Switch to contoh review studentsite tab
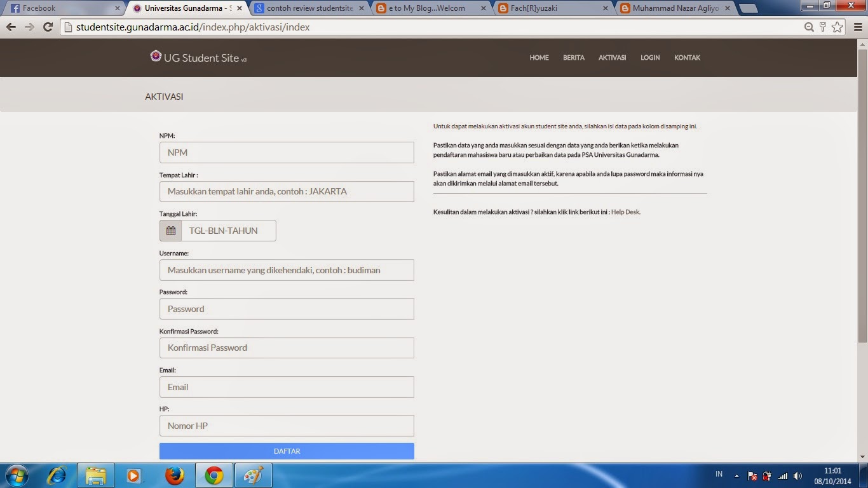Screen dimensions: 868x488 click(x=309, y=8)
